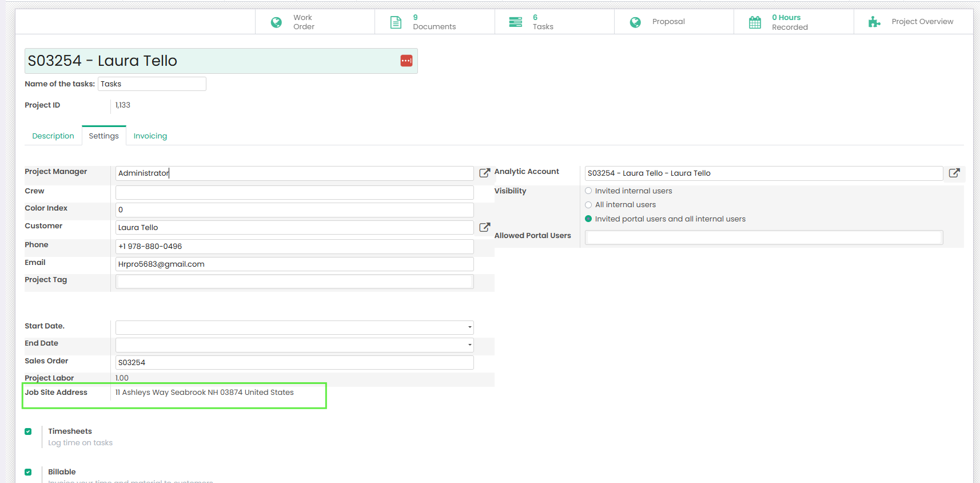Expand the Start Date dropdown
980x483 pixels.
(469, 327)
